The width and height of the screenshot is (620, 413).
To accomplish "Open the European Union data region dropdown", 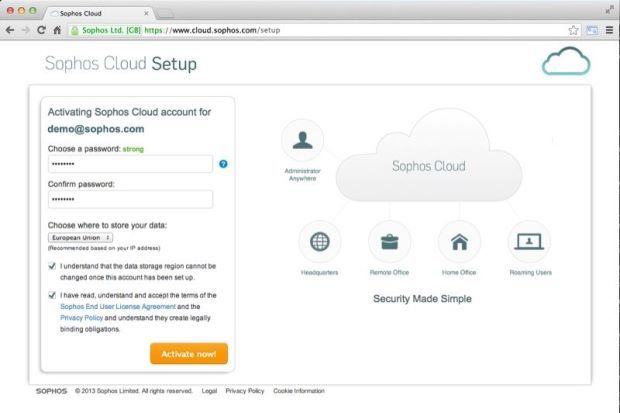I will coord(80,237).
